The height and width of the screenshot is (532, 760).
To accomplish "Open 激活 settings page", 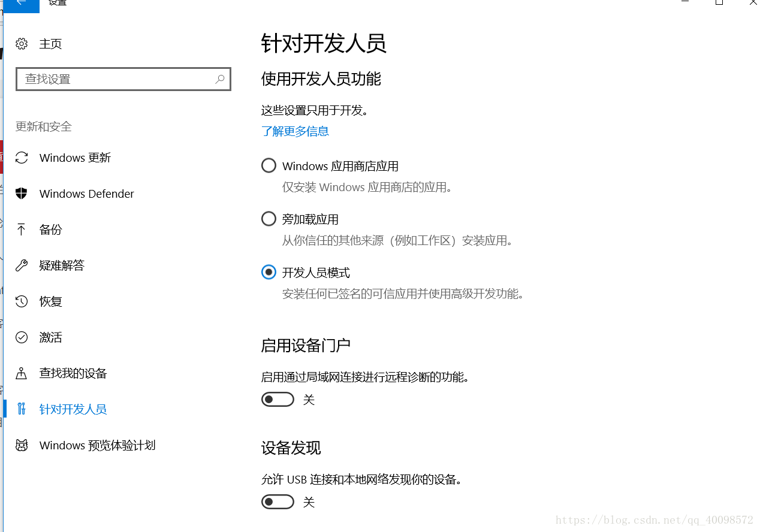I will (51, 337).
